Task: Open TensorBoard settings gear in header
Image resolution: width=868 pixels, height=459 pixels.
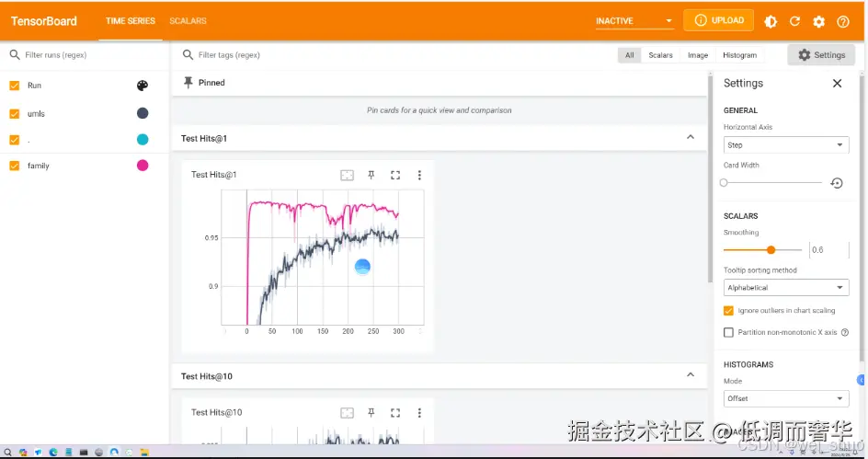Action: coord(818,21)
